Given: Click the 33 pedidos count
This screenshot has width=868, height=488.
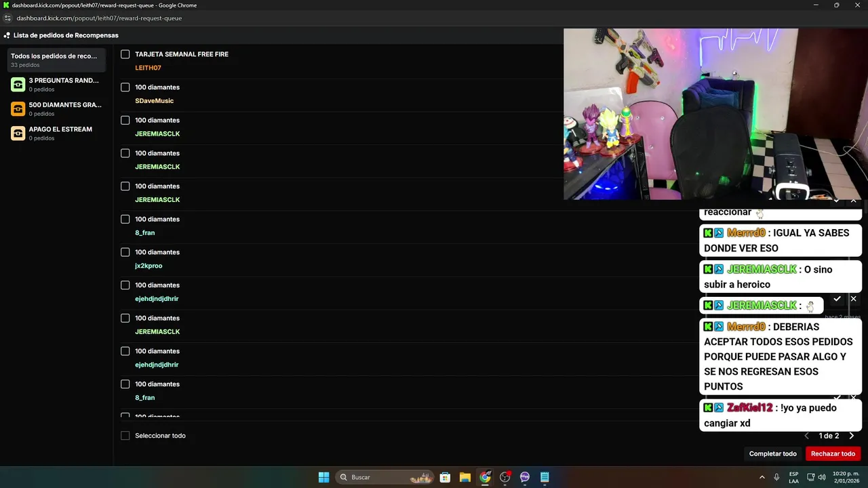Looking at the screenshot, I should coord(25,65).
